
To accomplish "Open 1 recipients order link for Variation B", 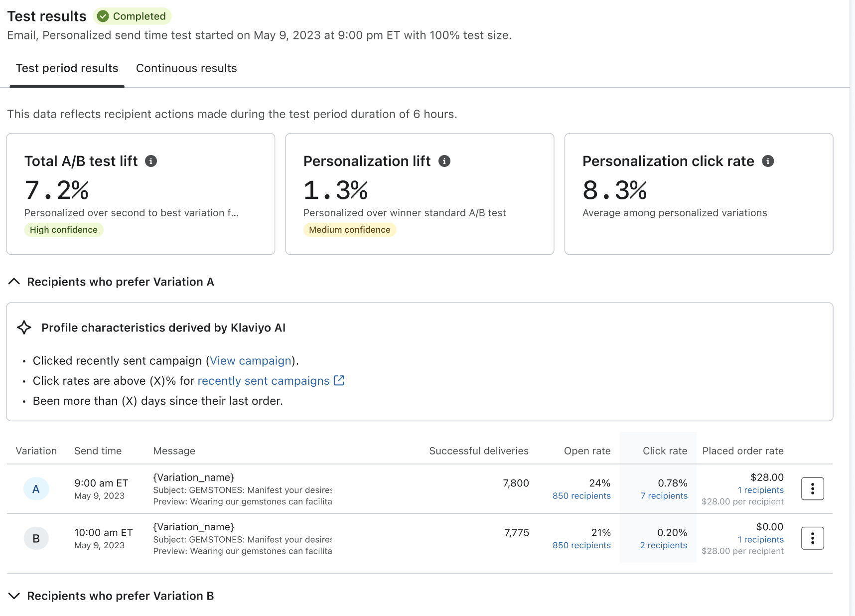I will point(760,540).
